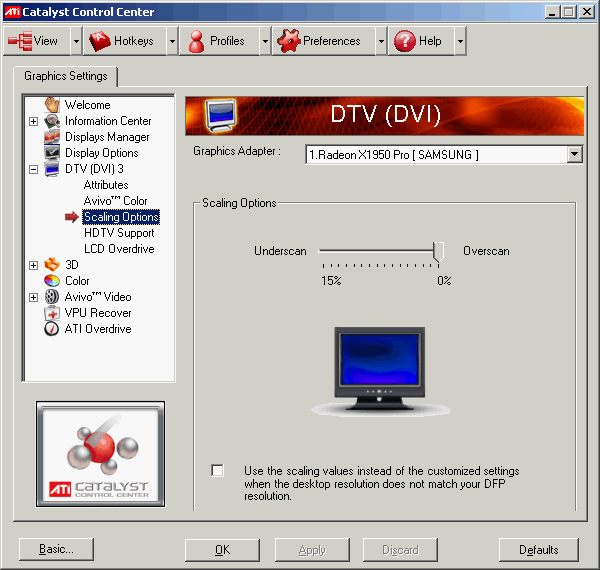Click the slider track near 15% underscan

coord(323,251)
